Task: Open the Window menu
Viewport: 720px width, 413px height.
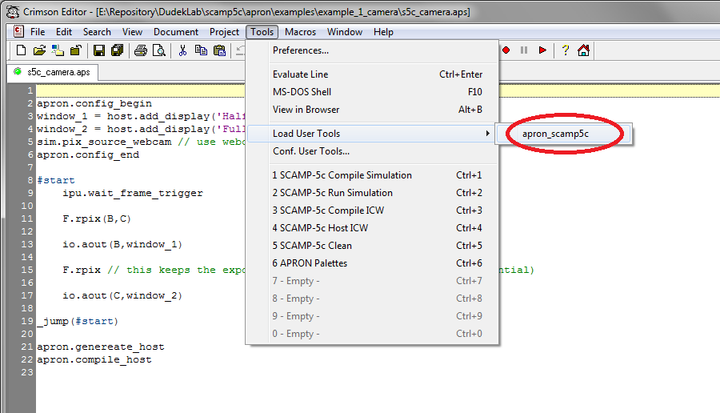Action: pyautogui.click(x=345, y=32)
